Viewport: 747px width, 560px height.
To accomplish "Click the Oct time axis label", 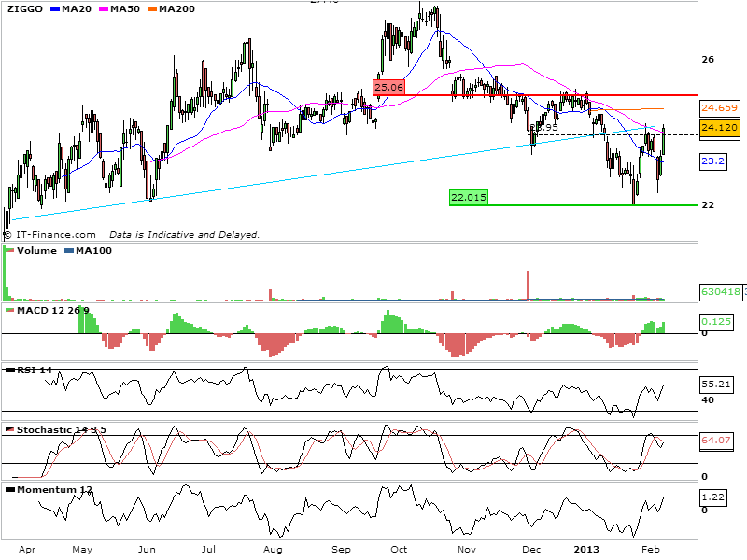I will click(399, 550).
